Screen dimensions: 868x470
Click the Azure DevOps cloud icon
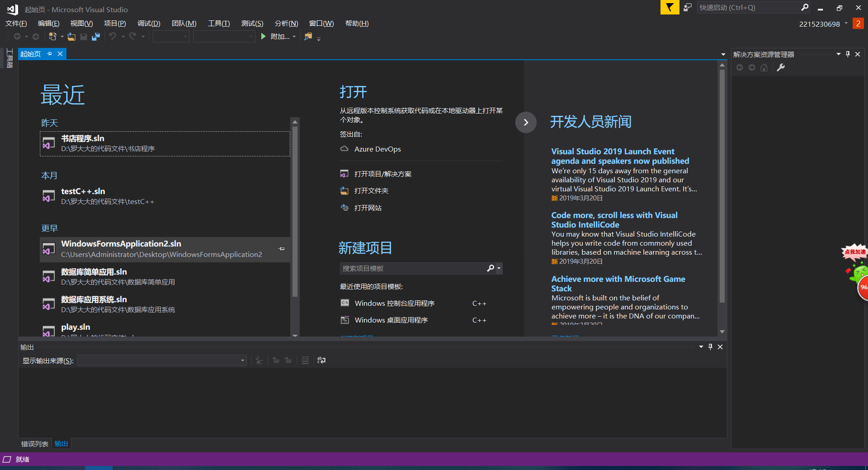344,149
